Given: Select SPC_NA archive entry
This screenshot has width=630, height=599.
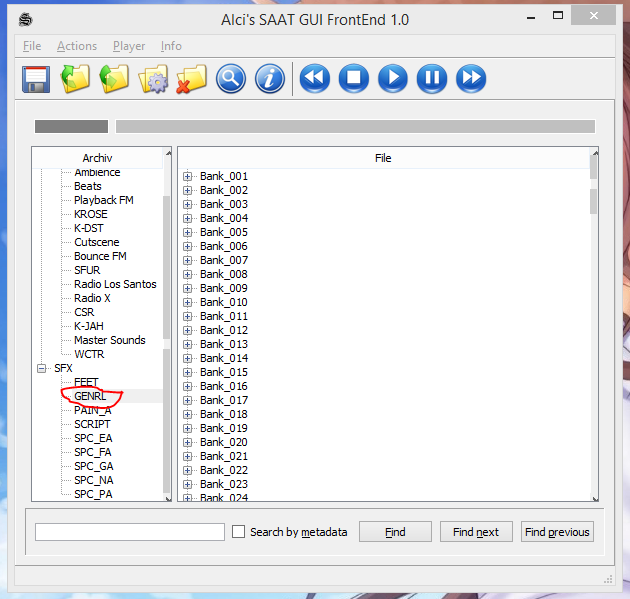Looking at the screenshot, I should point(94,480).
